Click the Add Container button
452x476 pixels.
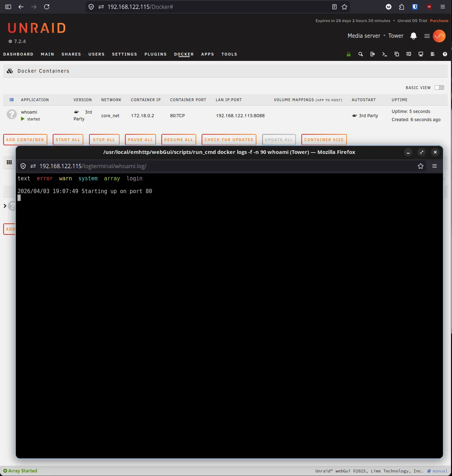click(x=25, y=140)
